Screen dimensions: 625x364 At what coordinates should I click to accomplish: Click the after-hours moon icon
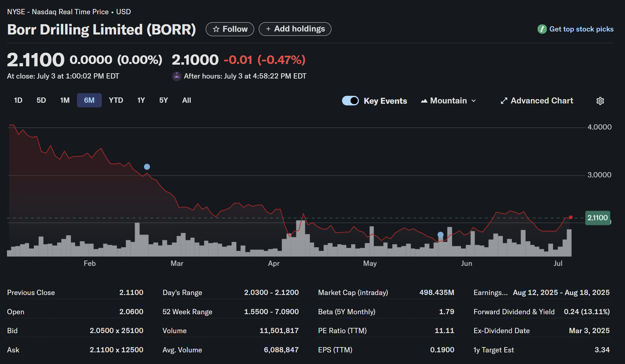coord(177,76)
